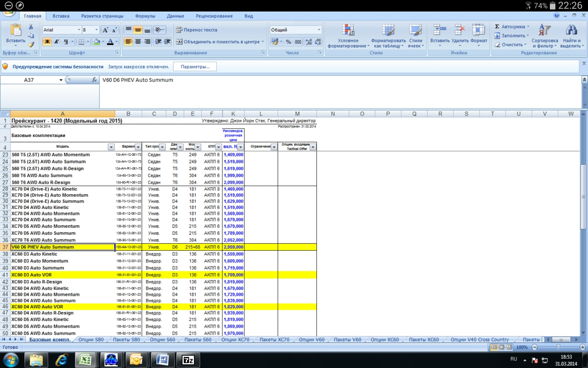
Task: Open the font color A swatch
Action: tap(110, 41)
